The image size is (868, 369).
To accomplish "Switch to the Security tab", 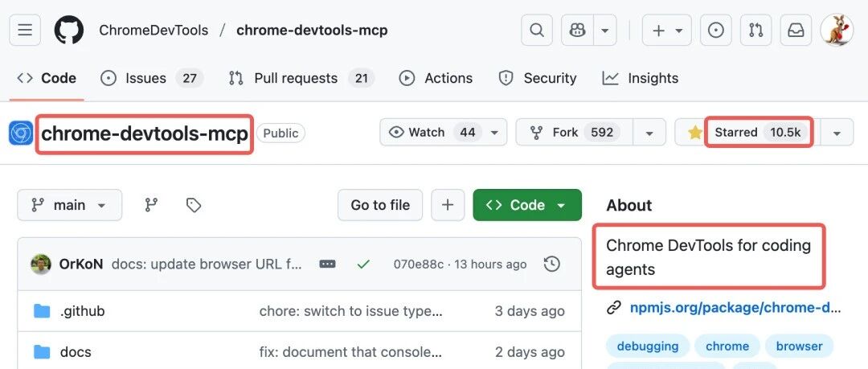I will (x=538, y=78).
